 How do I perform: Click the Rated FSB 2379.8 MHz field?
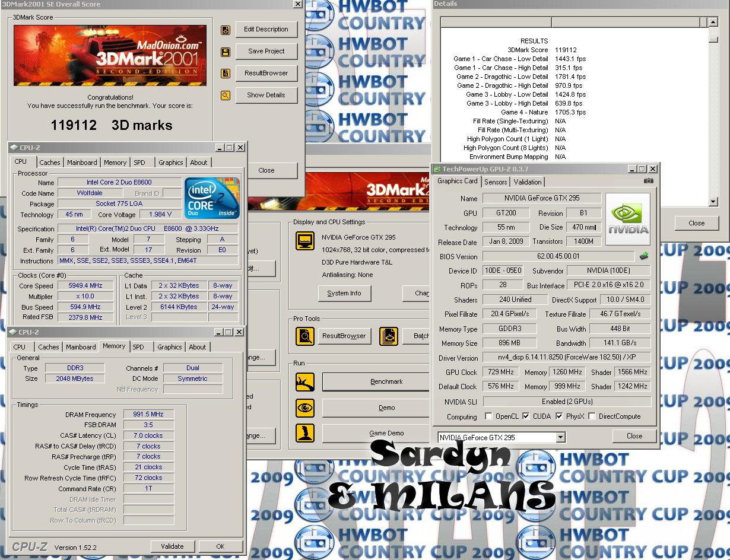85,317
